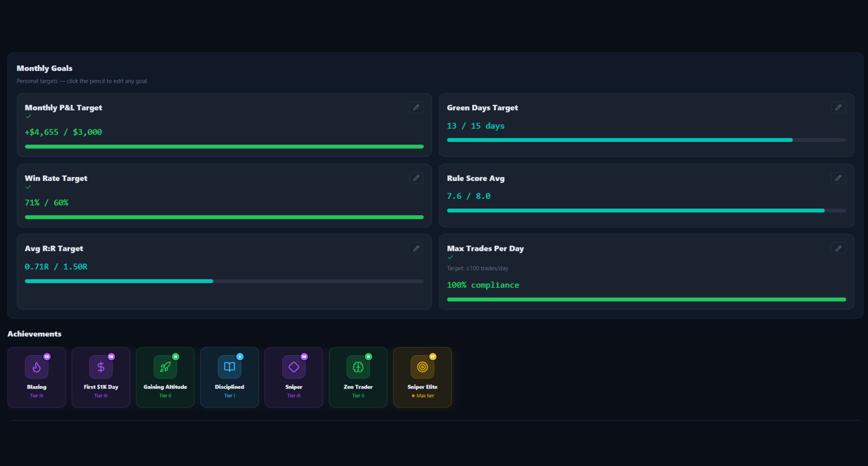Screen dimensions: 868x466
Task: Click the Gaining Altitude achievement title
Action: click(x=165, y=387)
